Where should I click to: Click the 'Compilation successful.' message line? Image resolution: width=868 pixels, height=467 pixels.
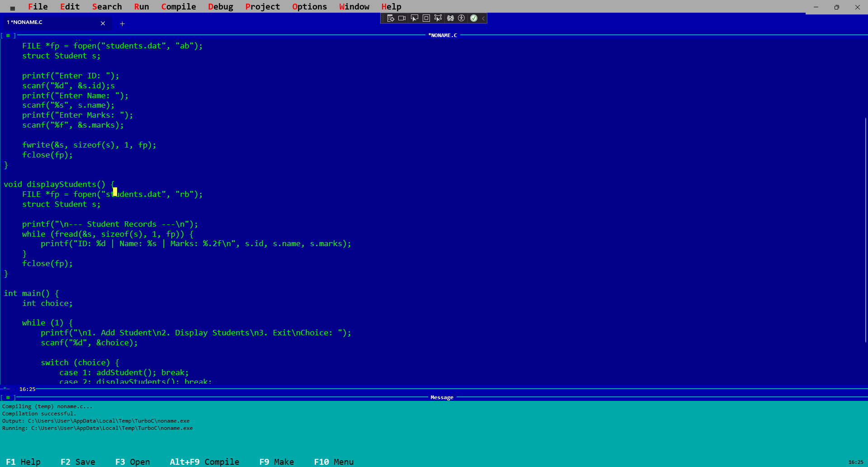pyautogui.click(x=39, y=414)
